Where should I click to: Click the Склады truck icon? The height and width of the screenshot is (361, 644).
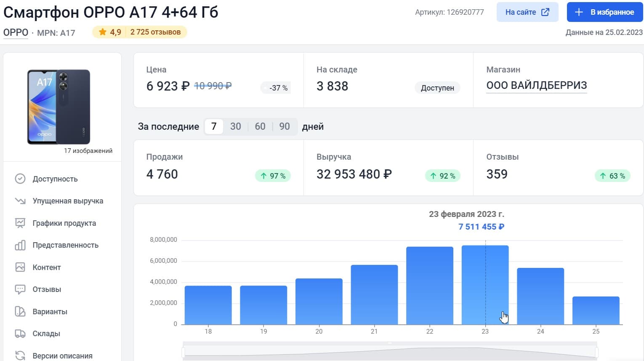coord(20,334)
